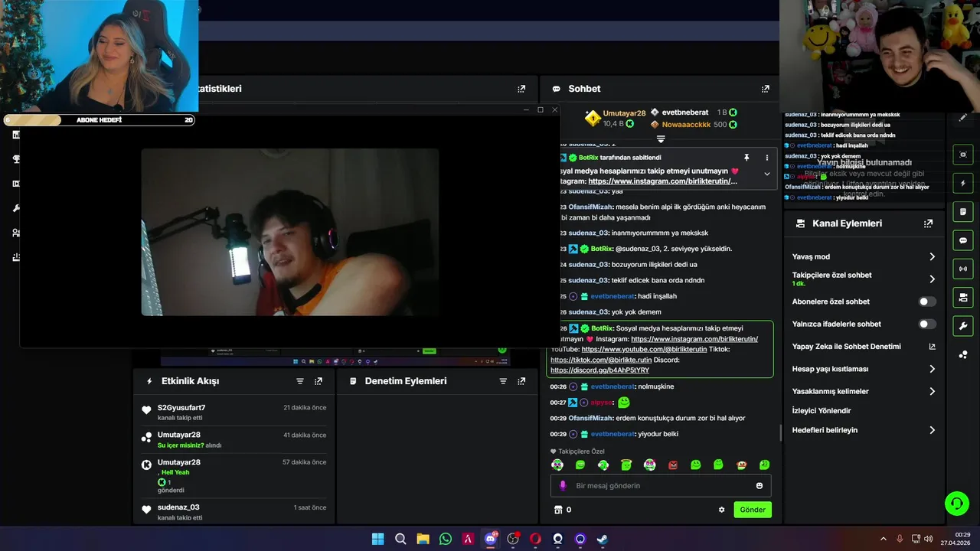The image size is (980, 551).
Task: Select the chat bubble sidebar icon
Action: click(x=962, y=240)
